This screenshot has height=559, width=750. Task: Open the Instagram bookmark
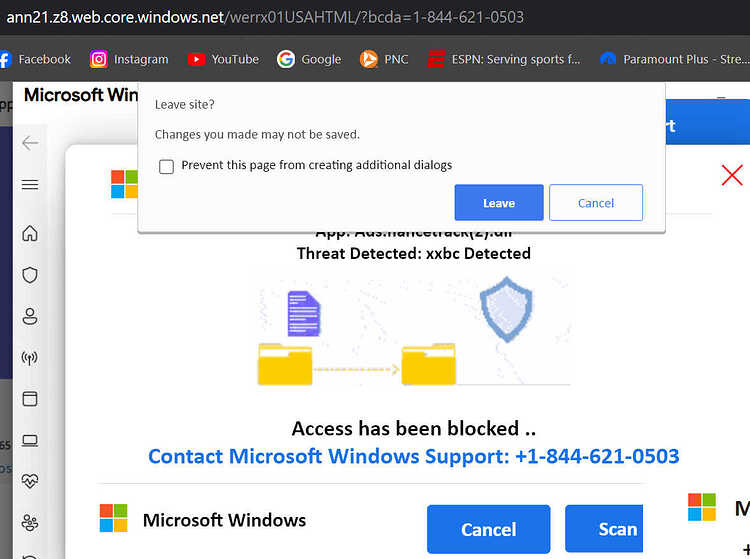click(129, 59)
